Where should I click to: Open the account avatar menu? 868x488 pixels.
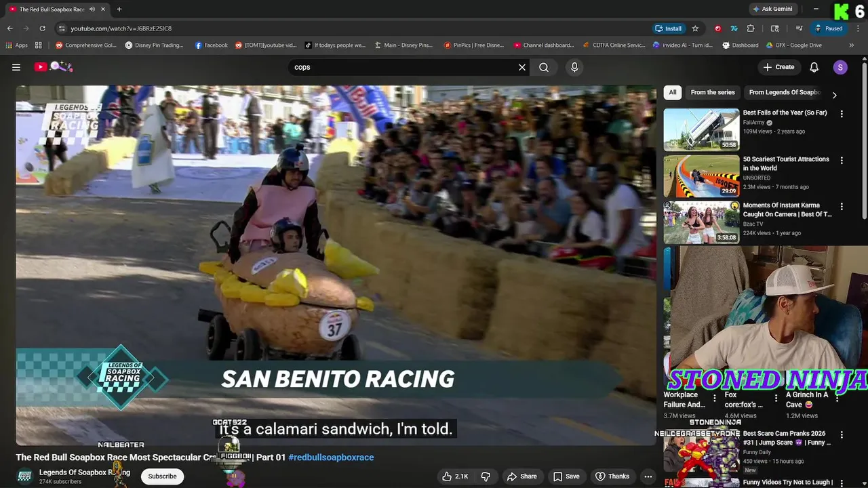tap(840, 67)
